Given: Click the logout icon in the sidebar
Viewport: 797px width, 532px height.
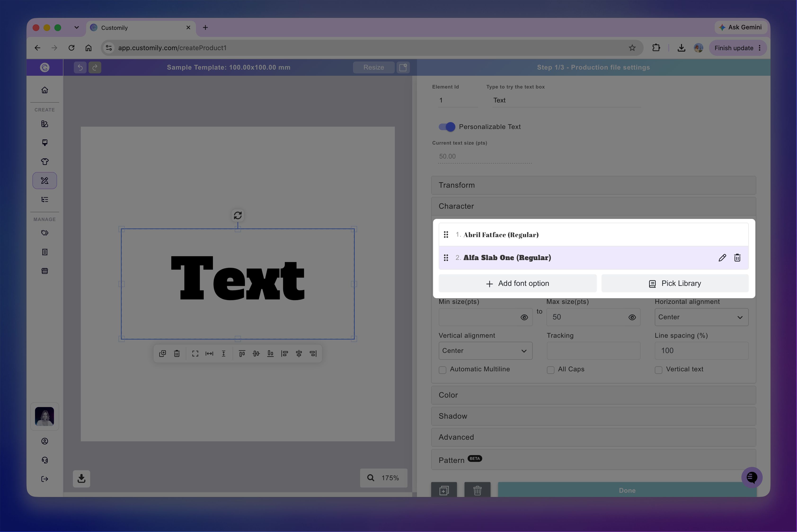Looking at the screenshot, I should pyautogui.click(x=44, y=479).
